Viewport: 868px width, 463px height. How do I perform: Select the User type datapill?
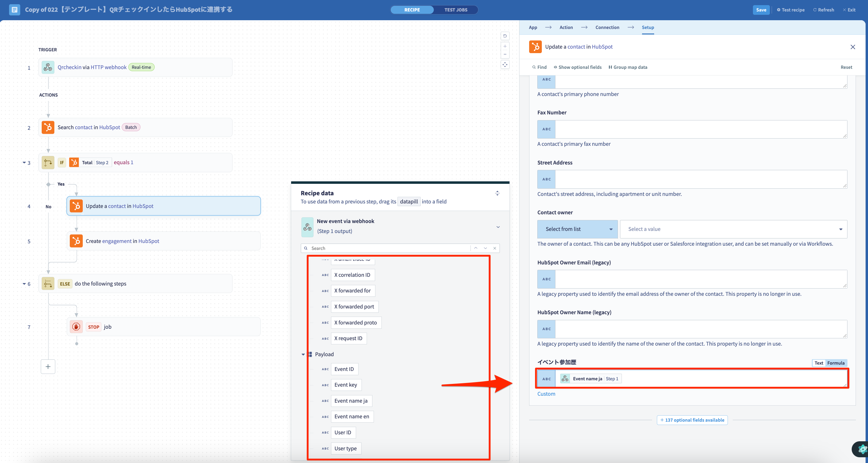pos(346,449)
